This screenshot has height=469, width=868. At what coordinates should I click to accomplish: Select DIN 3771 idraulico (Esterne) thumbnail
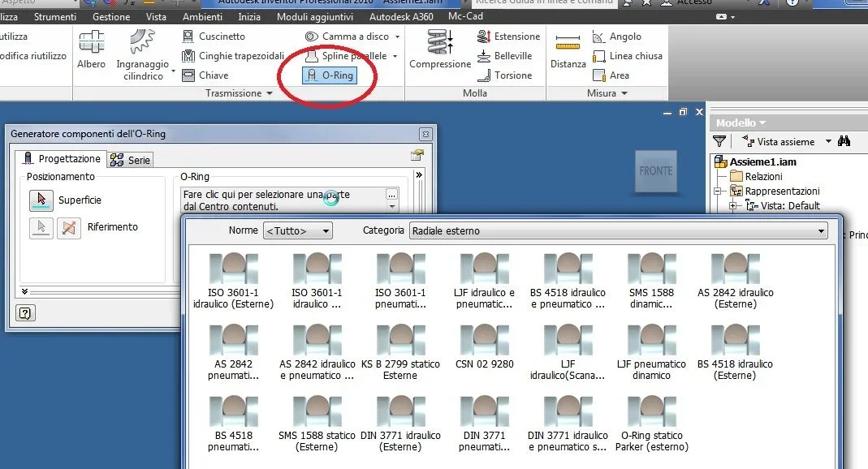(x=400, y=424)
